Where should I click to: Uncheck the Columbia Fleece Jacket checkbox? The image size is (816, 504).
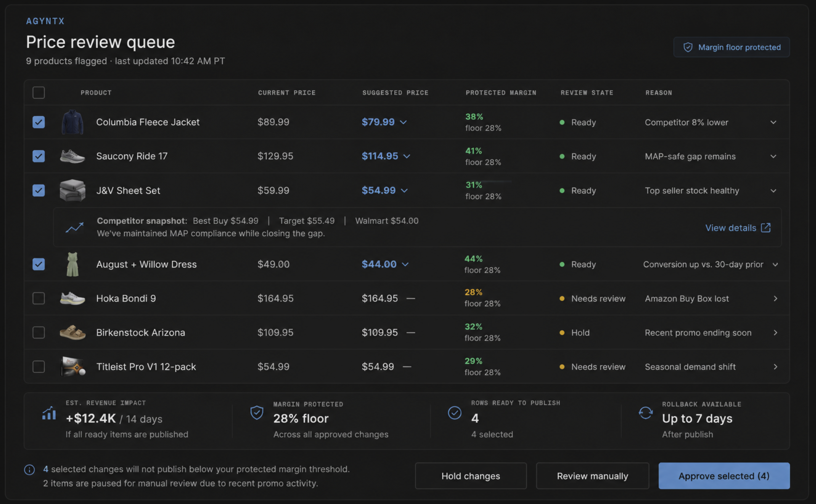click(x=39, y=122)
